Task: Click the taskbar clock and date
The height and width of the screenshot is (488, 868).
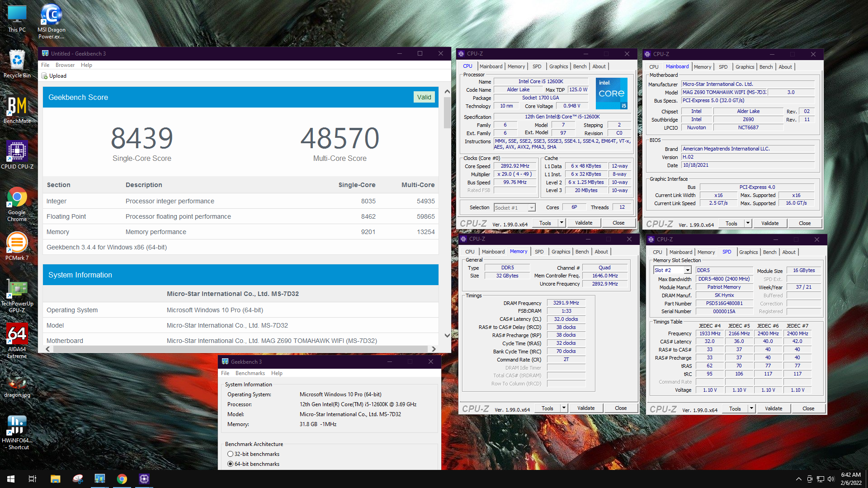Action: point(851,479)
